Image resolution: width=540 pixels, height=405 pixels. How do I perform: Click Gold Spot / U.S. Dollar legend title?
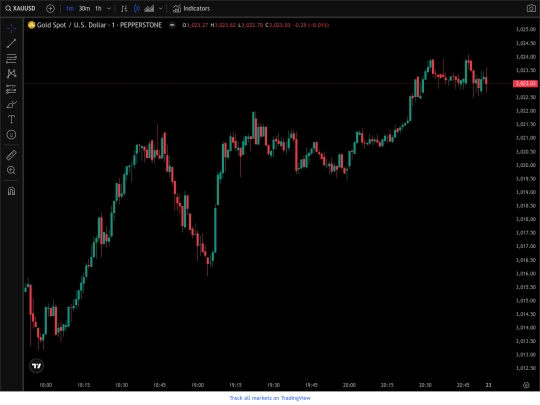point(99,25)
